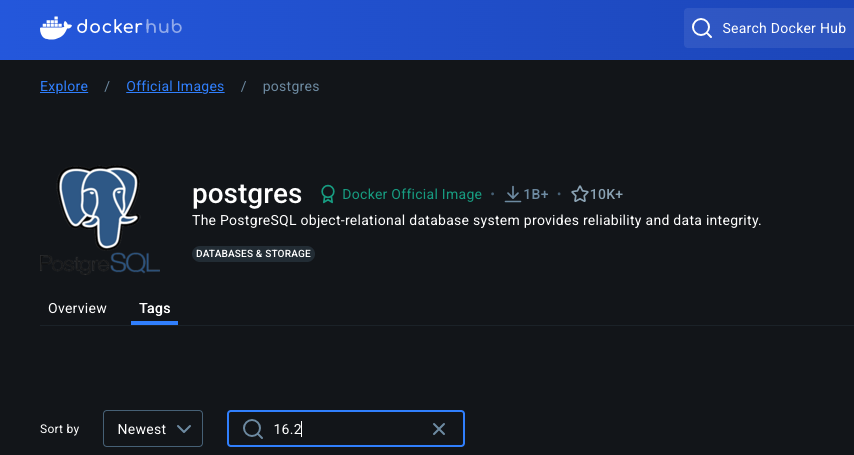The height and width of the screenshot is (455, 854).
Task: Click the tag filter magnifier icon
Action: tap(253, 429)
